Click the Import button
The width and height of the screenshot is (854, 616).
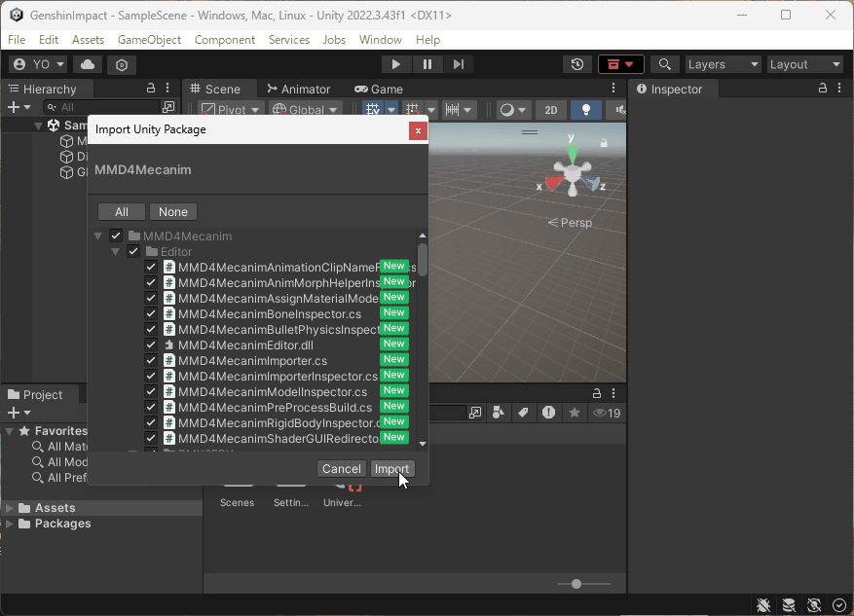pos(392,468)
